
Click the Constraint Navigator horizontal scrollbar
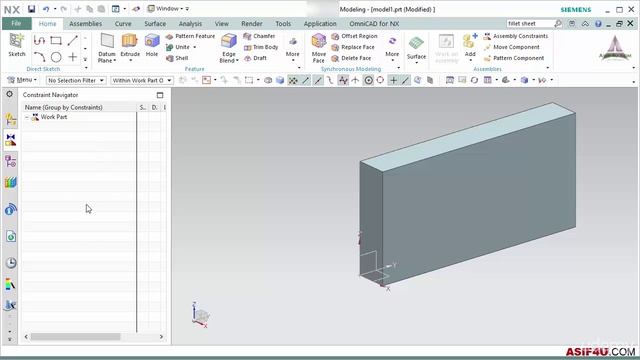[75, 337]
